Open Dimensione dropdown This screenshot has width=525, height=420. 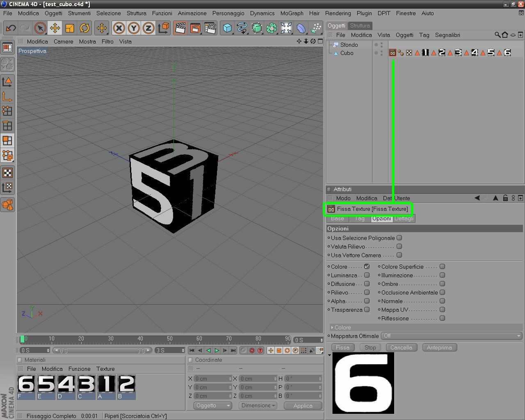coord(258,406)
